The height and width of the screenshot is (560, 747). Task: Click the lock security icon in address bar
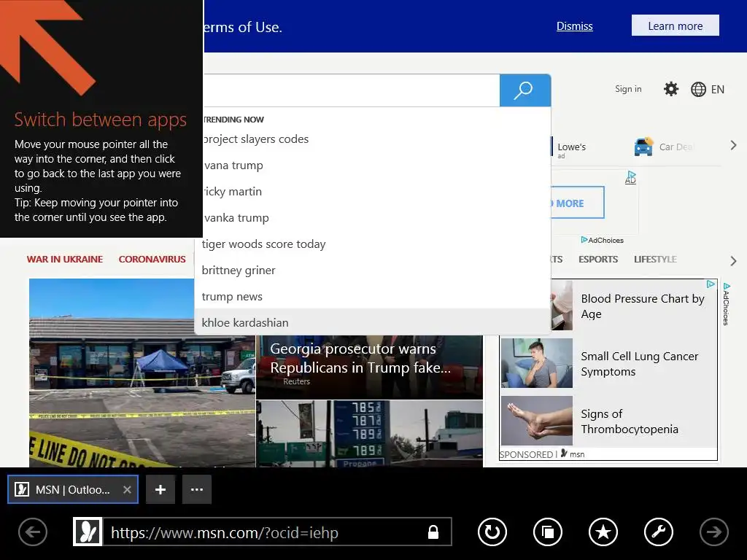click(x=433, y=532)
